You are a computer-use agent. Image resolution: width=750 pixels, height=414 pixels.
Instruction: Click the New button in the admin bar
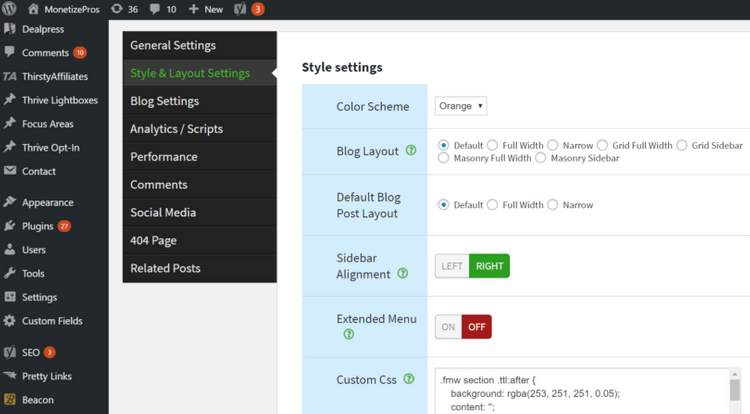point(205,9)
